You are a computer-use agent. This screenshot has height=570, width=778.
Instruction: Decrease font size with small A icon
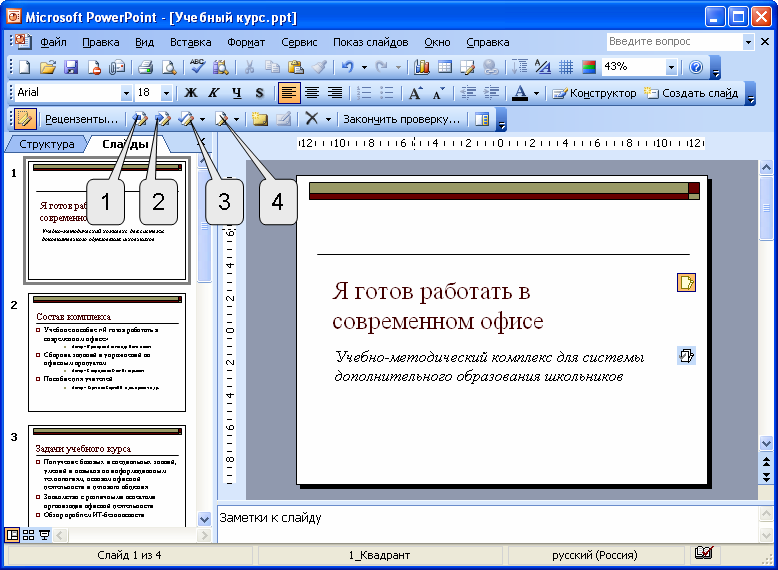439,93
